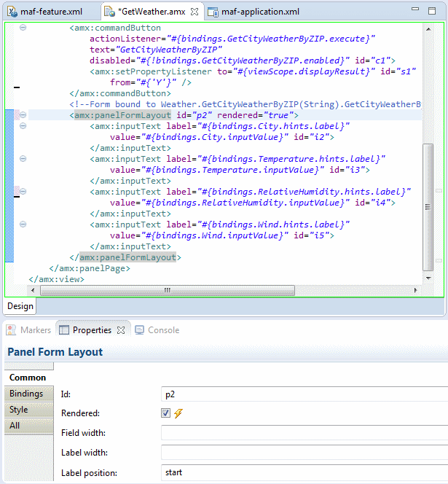Screen dimensions: 448x484
Task: Maximize the editor area
Action: click(x=432, y=11)
